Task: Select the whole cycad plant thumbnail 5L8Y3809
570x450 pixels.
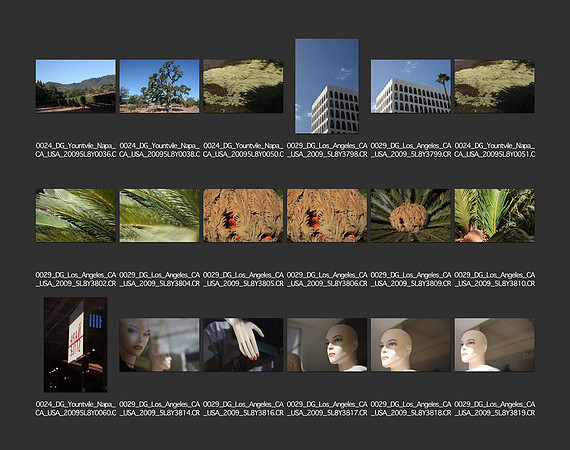Action: 411,215
